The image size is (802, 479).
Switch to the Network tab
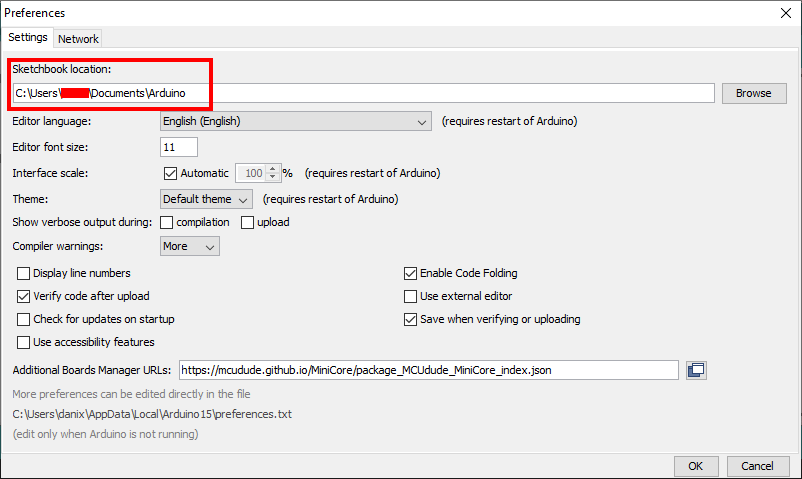coord(78,39)
